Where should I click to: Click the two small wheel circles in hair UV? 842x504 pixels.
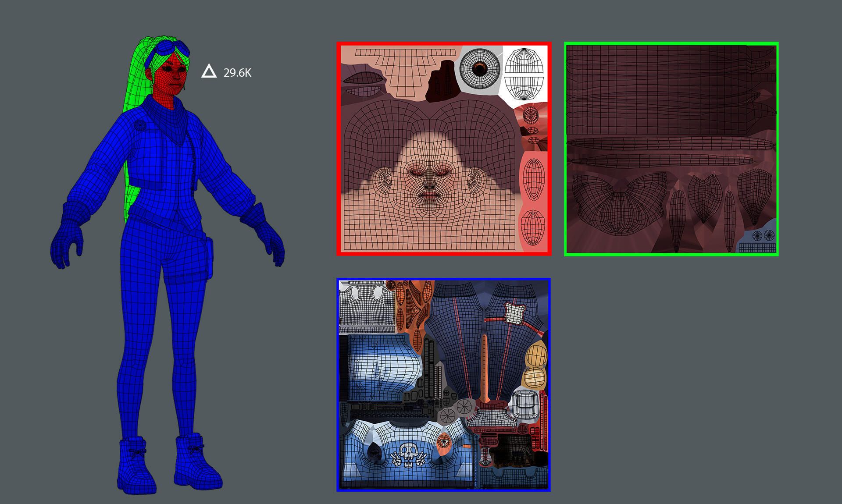[763, 236]
